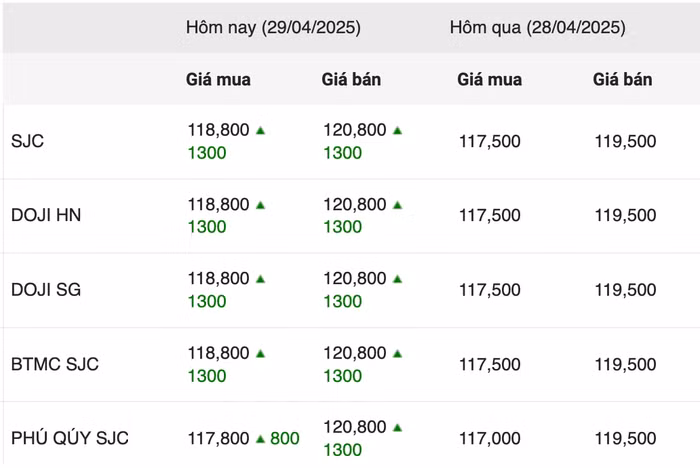This screenshot has height=468, width=700.
Task: Click yesterday's Giá bán column header
Action: pos(623,79)
